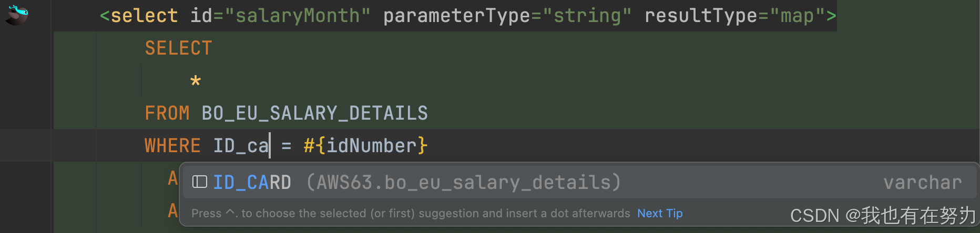Click the equals sign in WHERE clause
The image size is (980, 233).
287,146
